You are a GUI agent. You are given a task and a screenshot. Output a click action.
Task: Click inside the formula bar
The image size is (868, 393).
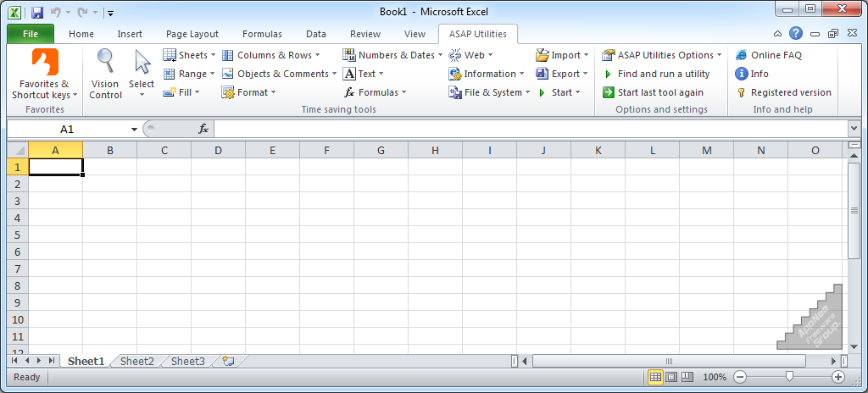pos(531,130)
